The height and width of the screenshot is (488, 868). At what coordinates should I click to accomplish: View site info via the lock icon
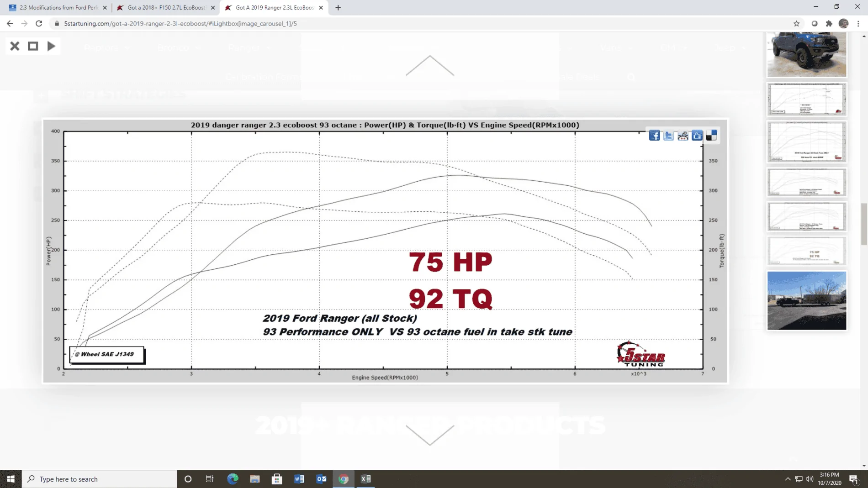coord(57,23)
